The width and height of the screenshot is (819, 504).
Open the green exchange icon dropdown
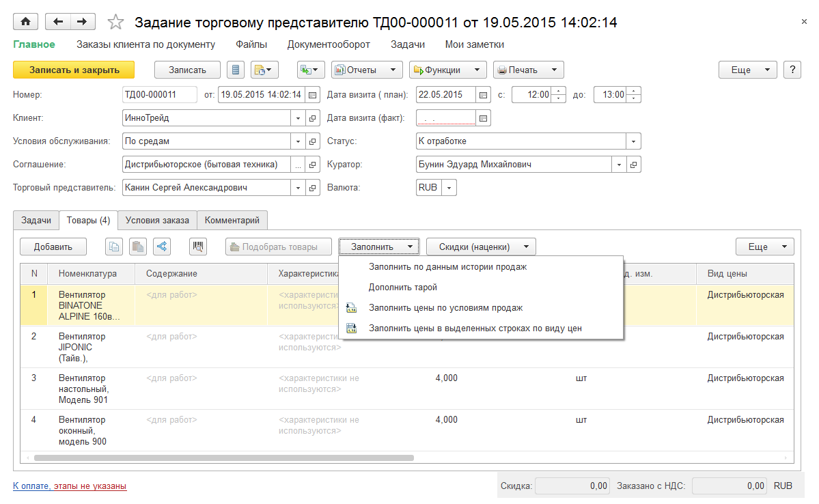click(x=311, y=70)
